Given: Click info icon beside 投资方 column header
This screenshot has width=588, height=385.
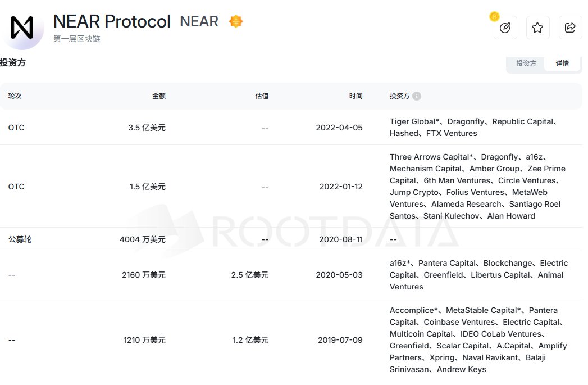Looking at the screenshot, I should (417, 96).
